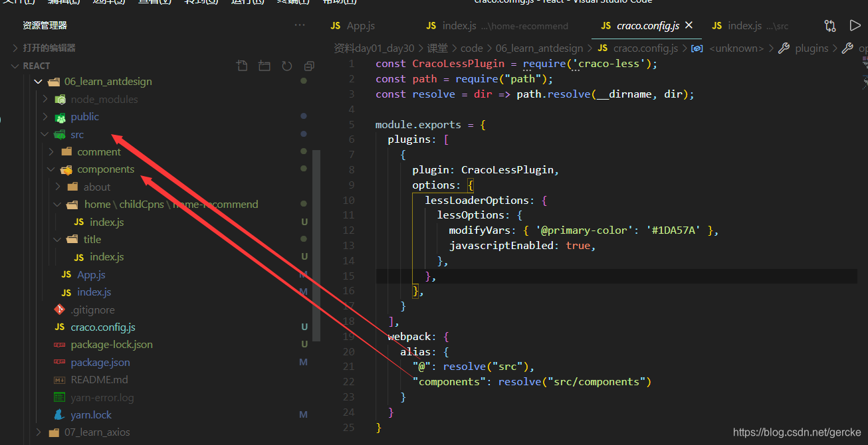The height and width of the screenshot is (445, 868).
Task: Switch to index.js ...\home-recommend tab
Action: [x=497, y=26]
